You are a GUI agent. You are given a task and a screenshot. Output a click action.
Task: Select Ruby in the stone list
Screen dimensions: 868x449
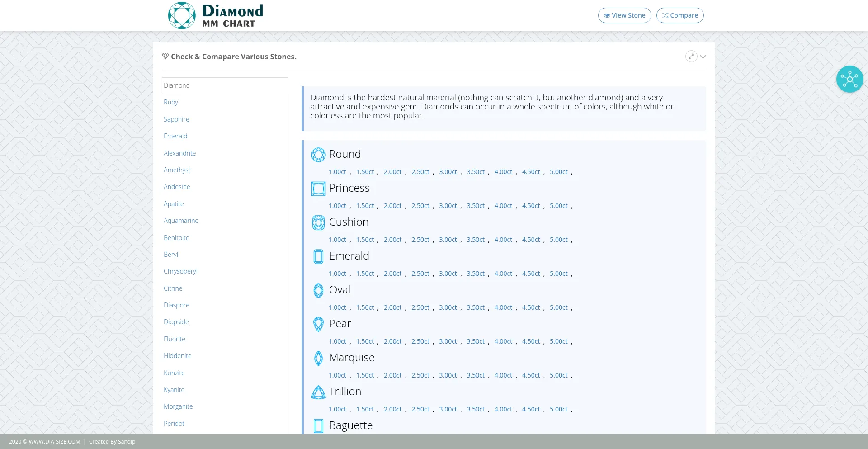pyautogui.click(x=171, y=102)
